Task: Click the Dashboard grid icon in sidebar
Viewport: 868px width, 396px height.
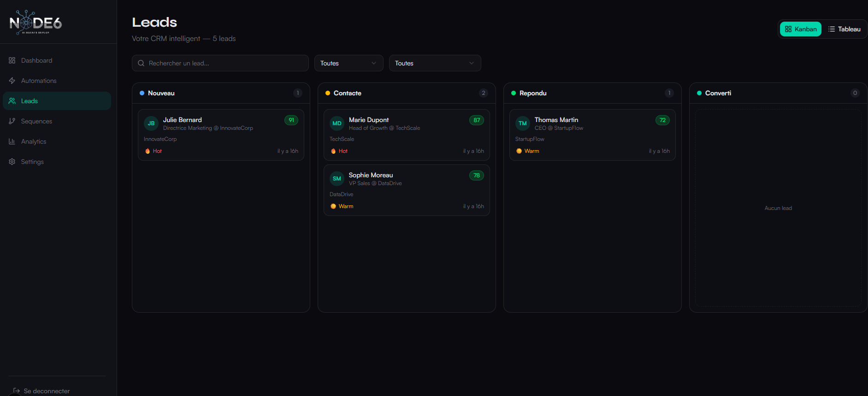Action: pos(12,60)
